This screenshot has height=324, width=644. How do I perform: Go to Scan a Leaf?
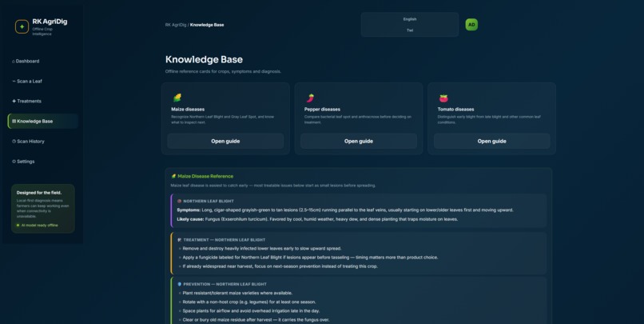point(42,82)
